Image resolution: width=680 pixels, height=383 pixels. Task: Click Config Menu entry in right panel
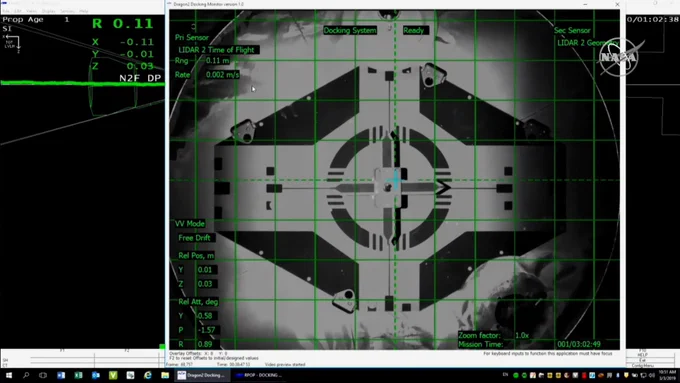642,366
